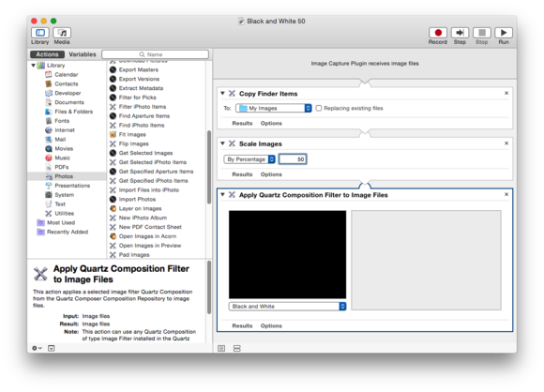544x392 pixels.
Task: Toggle the Library panel toolbar button
Action: point(40,33)
